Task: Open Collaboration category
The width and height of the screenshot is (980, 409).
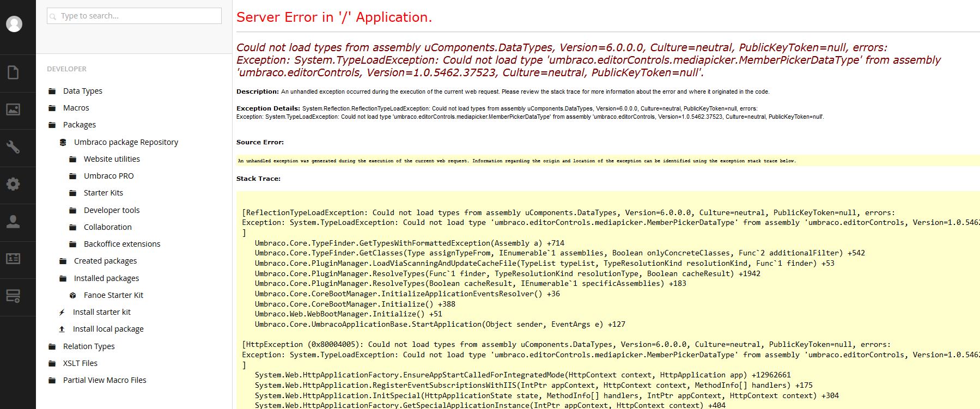Action: 108,227
